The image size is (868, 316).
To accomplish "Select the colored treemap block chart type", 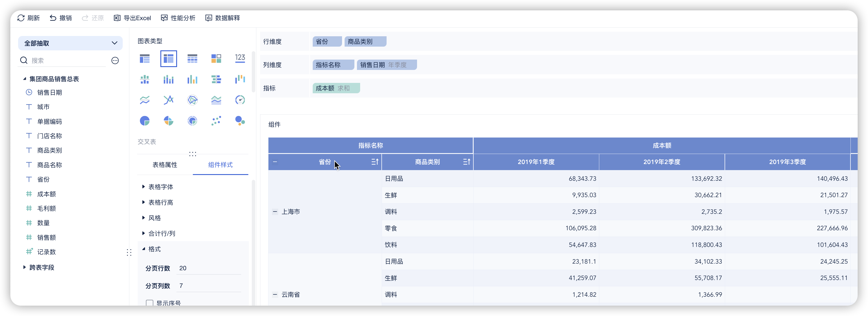I will [x=216, y=59].
